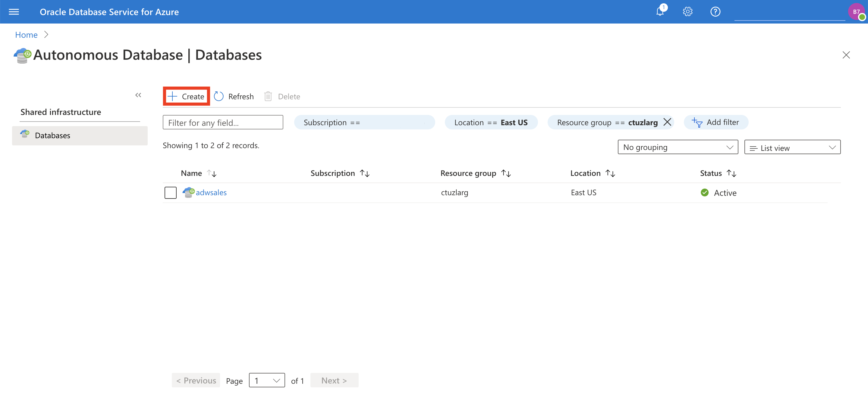The height and width of the screenshot is (394, 868).
Task: Open the List view dropdown
Action: click(x=792, y=147)
